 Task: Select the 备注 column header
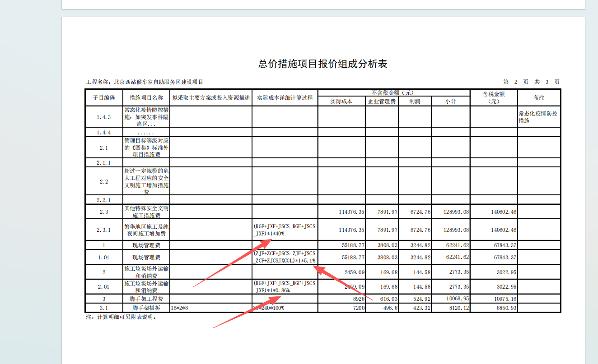pos(540,97)
